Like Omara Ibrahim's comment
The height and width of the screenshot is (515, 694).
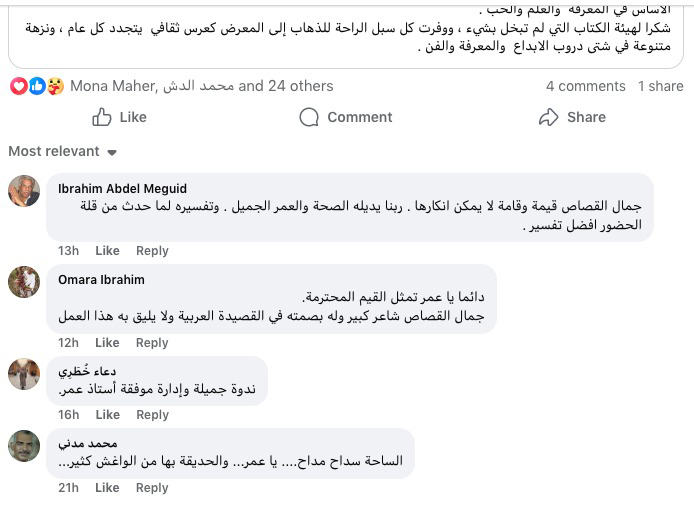(x=107, y=343)
